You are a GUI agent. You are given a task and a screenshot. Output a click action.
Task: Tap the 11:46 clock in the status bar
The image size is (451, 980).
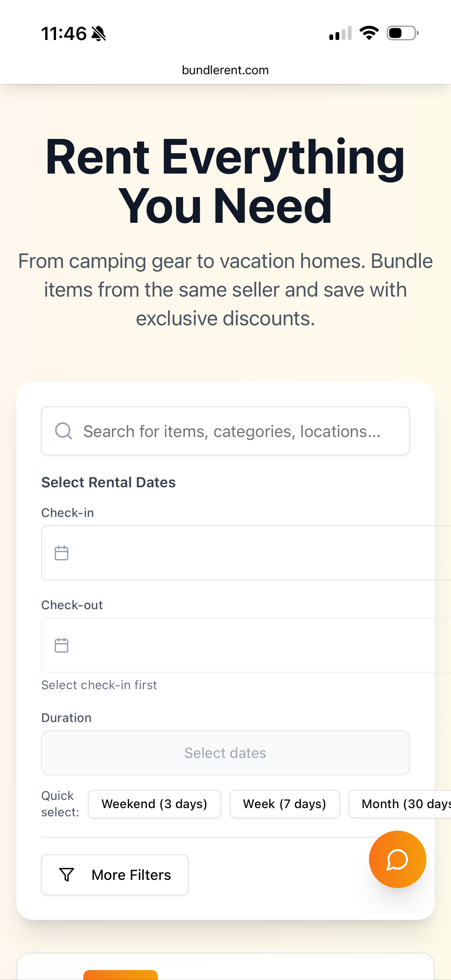tap(64, 33)
